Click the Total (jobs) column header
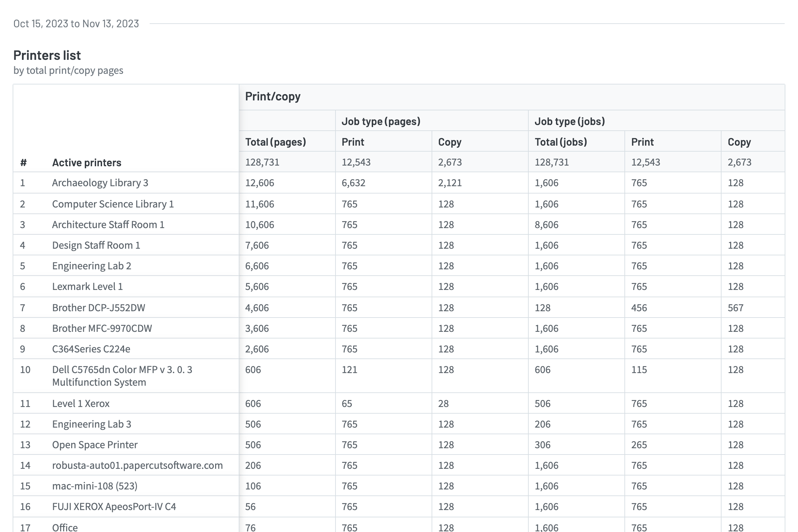Screen dimensions: 798x532 coord(561,142)
